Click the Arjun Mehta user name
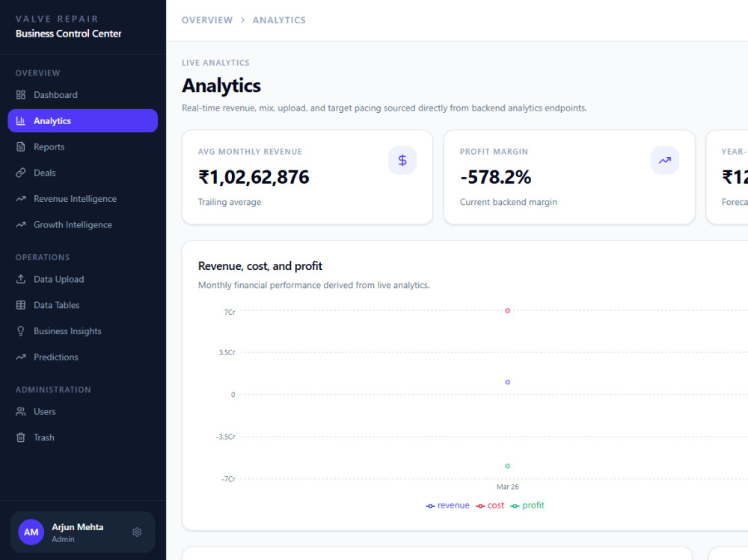The image size is (748, 560). [x=77, y=527]
